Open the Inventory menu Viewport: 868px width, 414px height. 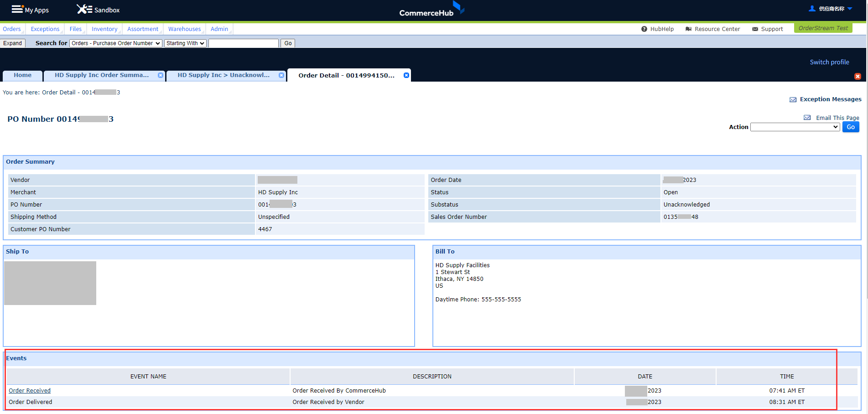point(104,29)
